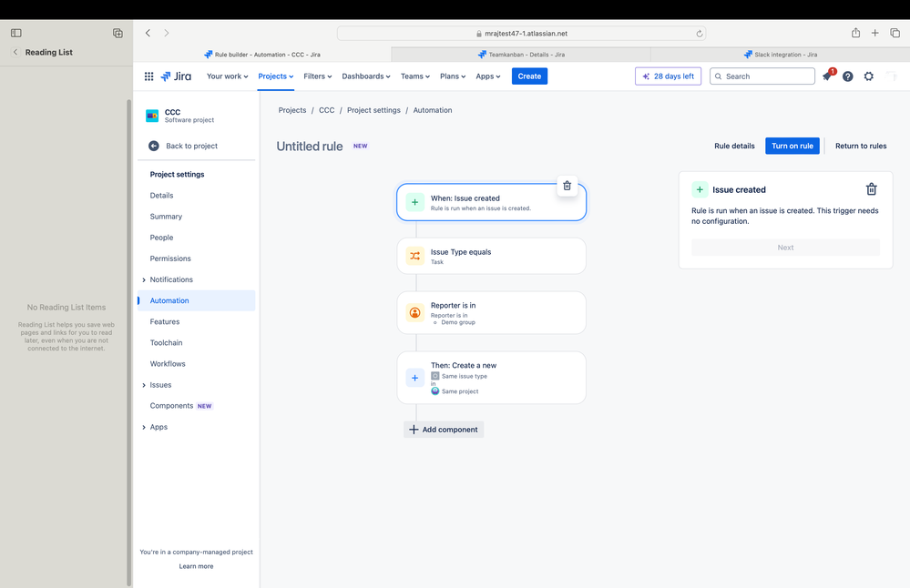The width and height of the screenshot is (910, 588).
Task: Open the Apps dropdown in top navigation
Action: coord(488,76)
